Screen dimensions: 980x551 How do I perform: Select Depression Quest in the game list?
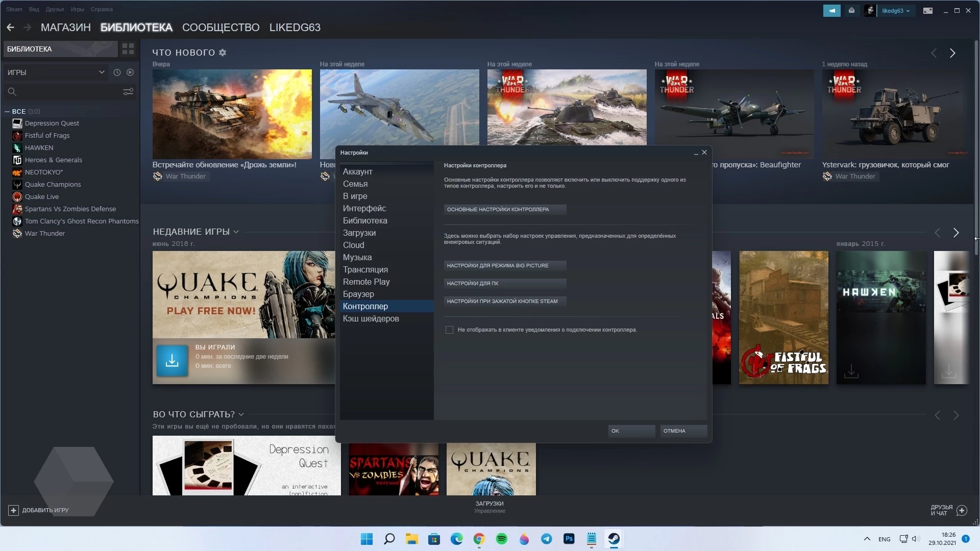tap(52, 123)
